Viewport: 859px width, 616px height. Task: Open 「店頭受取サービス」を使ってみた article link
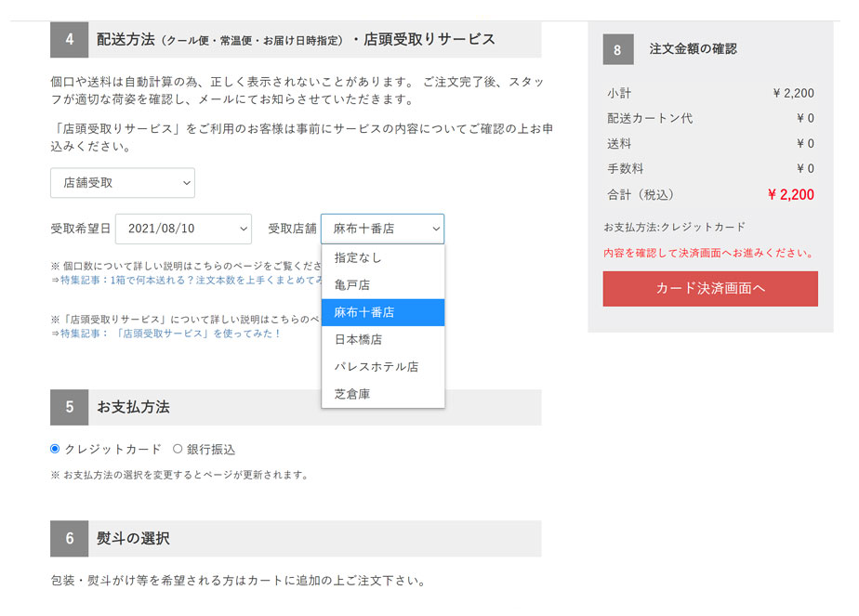tap(167, 333)
